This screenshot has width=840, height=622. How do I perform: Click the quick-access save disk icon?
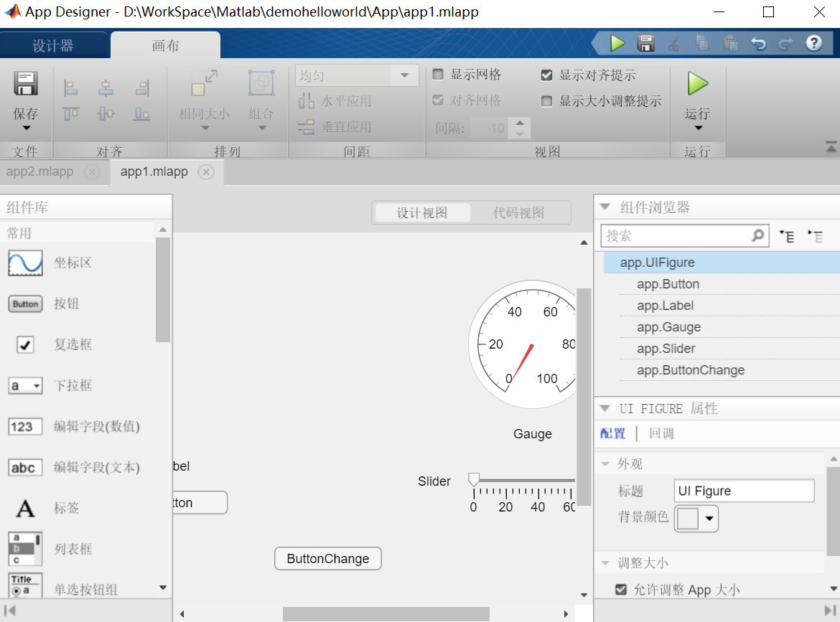[646, 43]
